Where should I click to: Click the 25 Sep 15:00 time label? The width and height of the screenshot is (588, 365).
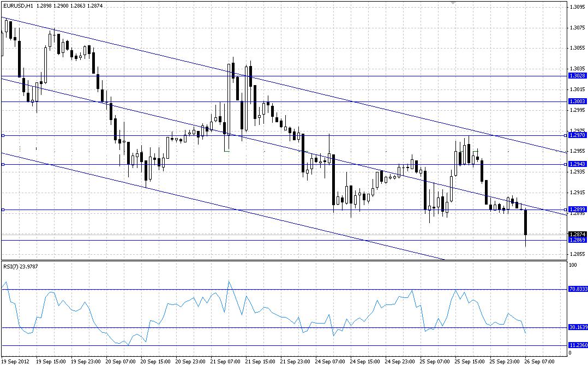point(470,361)
